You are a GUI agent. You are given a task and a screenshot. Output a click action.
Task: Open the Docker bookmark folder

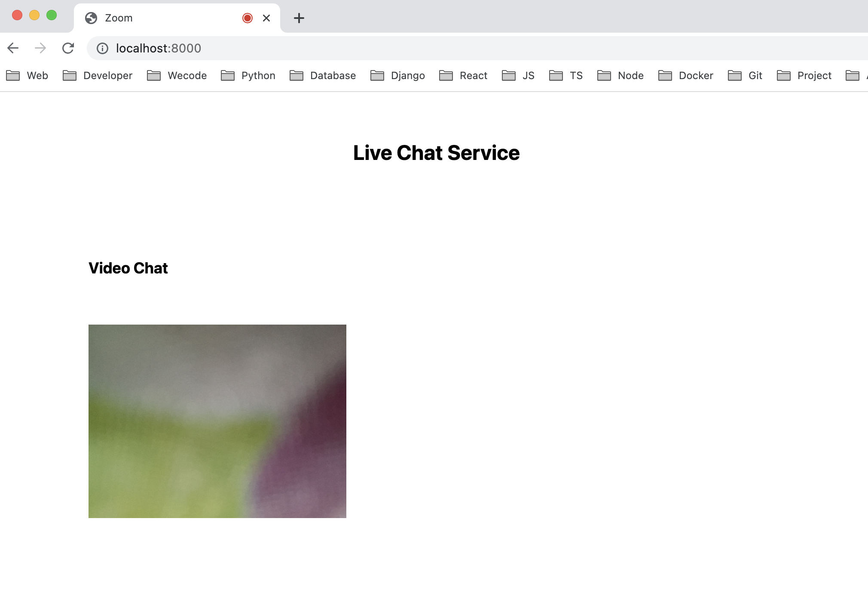tap(686, 76)
